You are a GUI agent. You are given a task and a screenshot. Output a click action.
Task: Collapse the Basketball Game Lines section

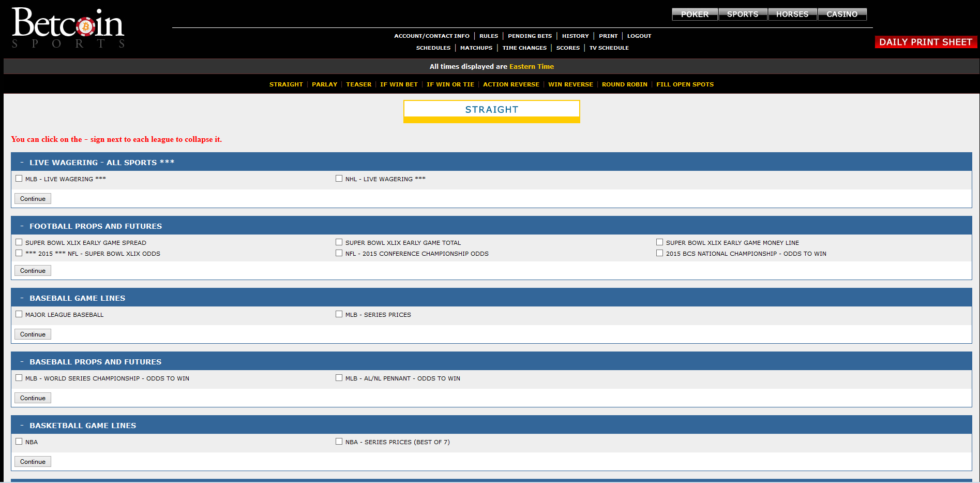point(22,426)
